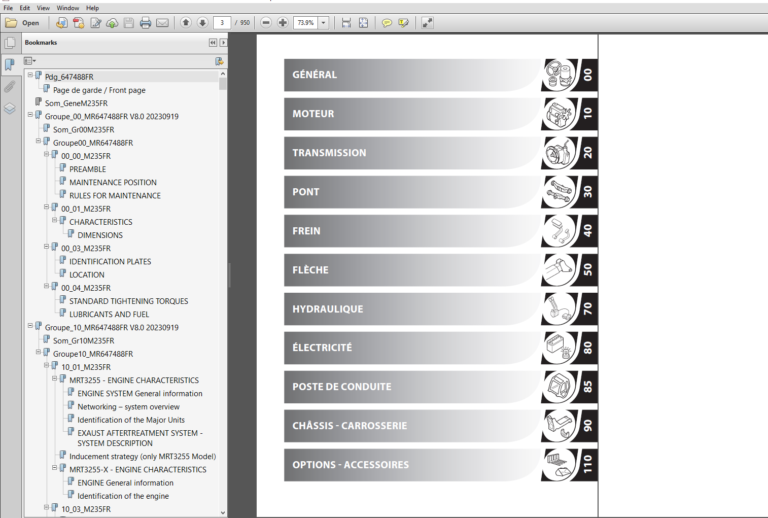768x518 pixels.
Task: Open the Help menu
Action: coord(92,8)
